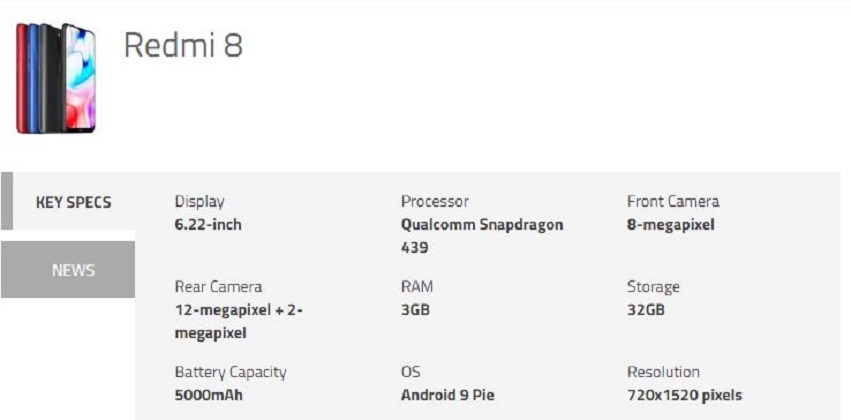The width and height of the screenshot is (851, 420).
Task: Select the Android 9 Pie OS value
Action: [x=448, y=395]
